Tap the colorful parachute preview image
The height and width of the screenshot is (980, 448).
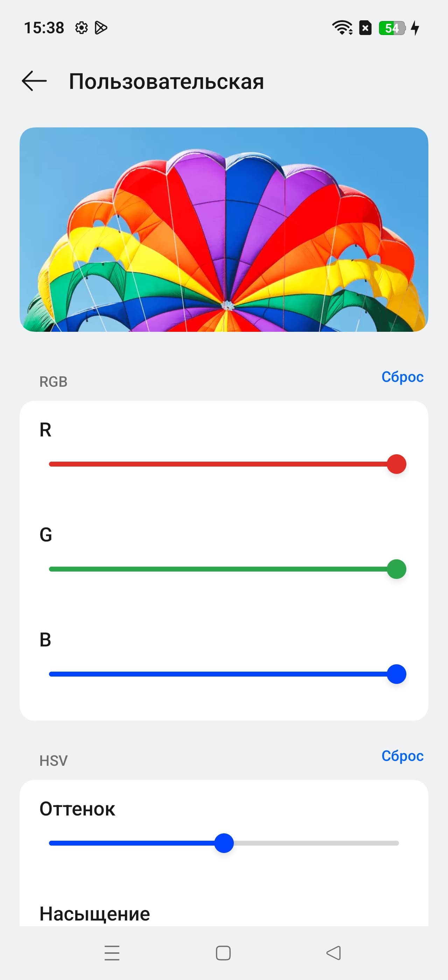224,229
